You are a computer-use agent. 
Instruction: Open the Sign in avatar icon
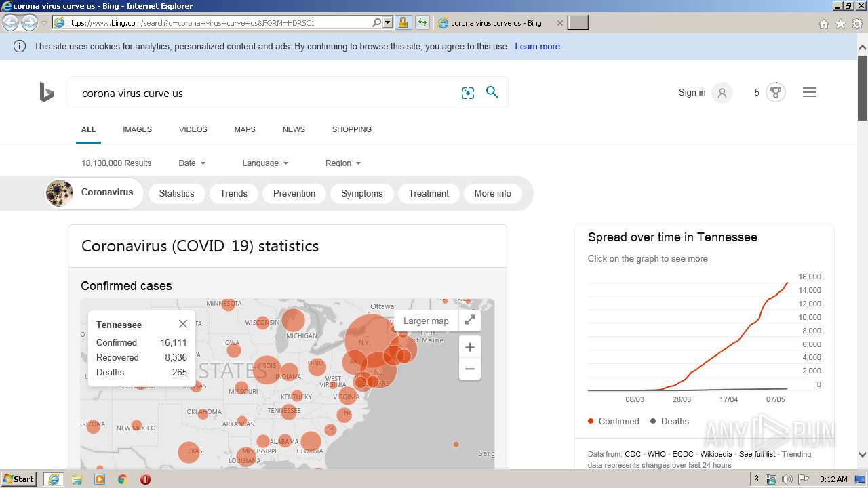[722, 93]
